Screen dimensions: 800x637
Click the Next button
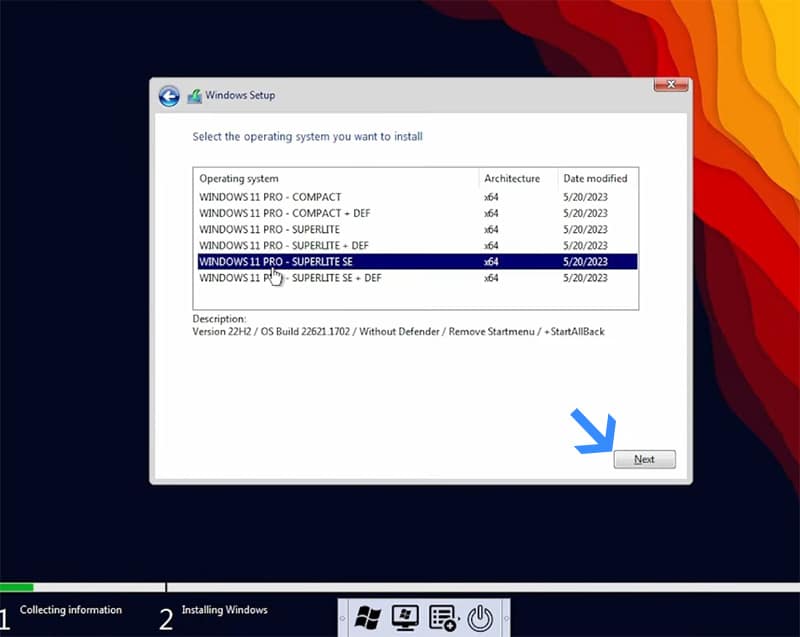[x=644, y=459]
